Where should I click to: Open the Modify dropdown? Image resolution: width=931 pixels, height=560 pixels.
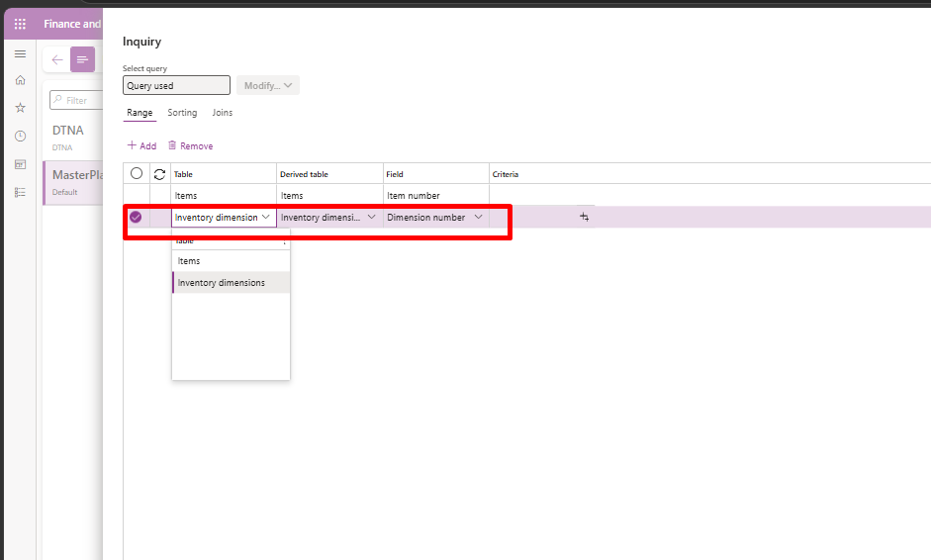pyautogui.click(x=268, y=85)
